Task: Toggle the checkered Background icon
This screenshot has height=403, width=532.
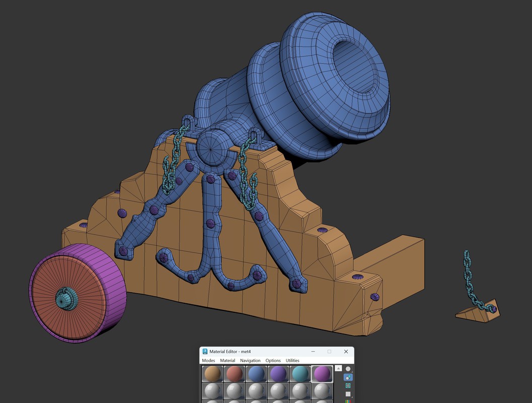Action: point(348,386)
